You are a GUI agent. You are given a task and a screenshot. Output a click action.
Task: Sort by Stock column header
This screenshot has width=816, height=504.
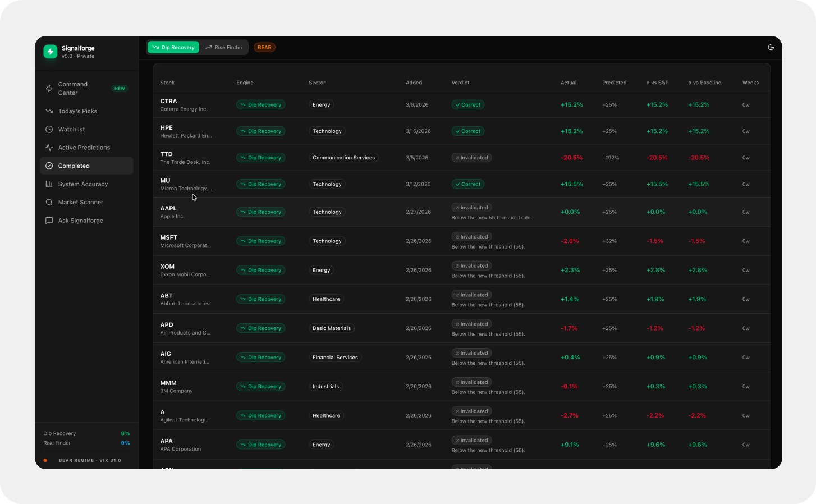tap(167, 83)
